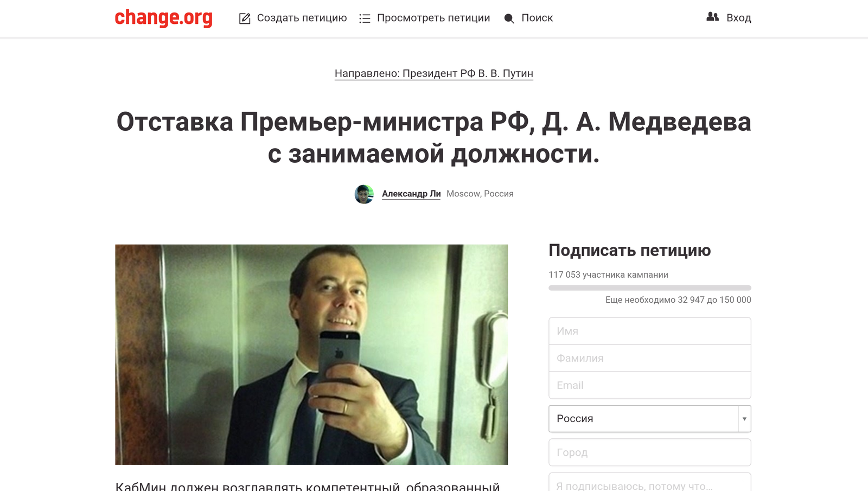Focus the Город input field
The width and height of the screenshot is (868, 491).
click(650, 452)
